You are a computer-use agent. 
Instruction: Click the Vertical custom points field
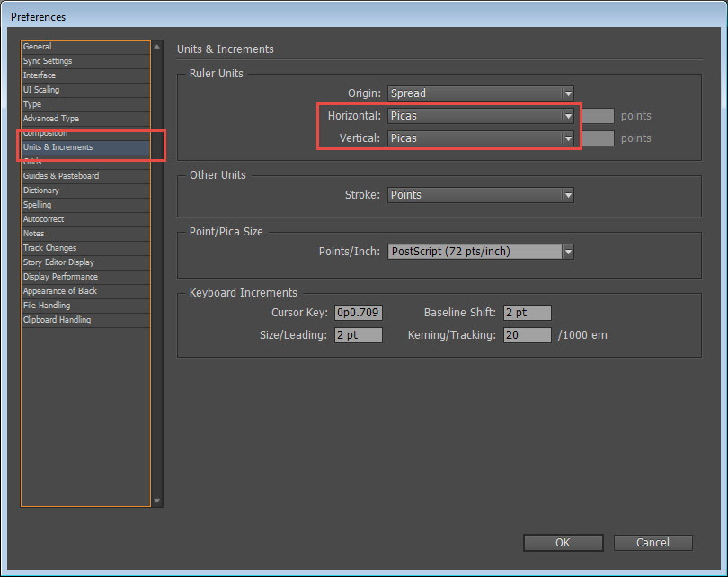point(598,138)
